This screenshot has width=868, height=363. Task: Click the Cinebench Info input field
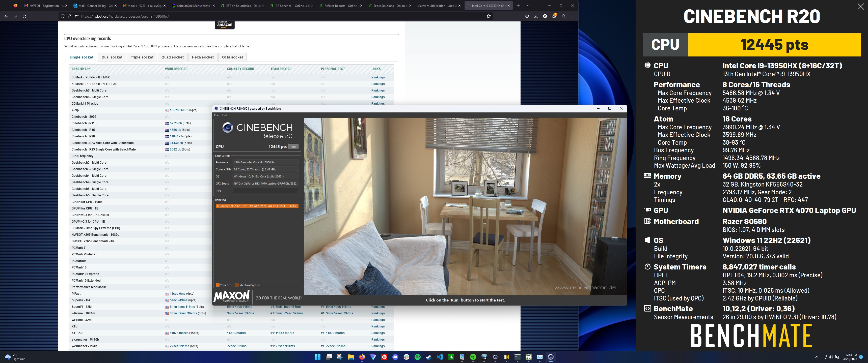[x=265, y=191]
